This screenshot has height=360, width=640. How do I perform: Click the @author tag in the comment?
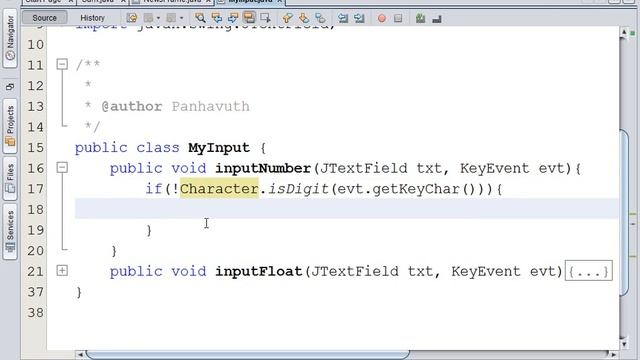coord(131,107)
